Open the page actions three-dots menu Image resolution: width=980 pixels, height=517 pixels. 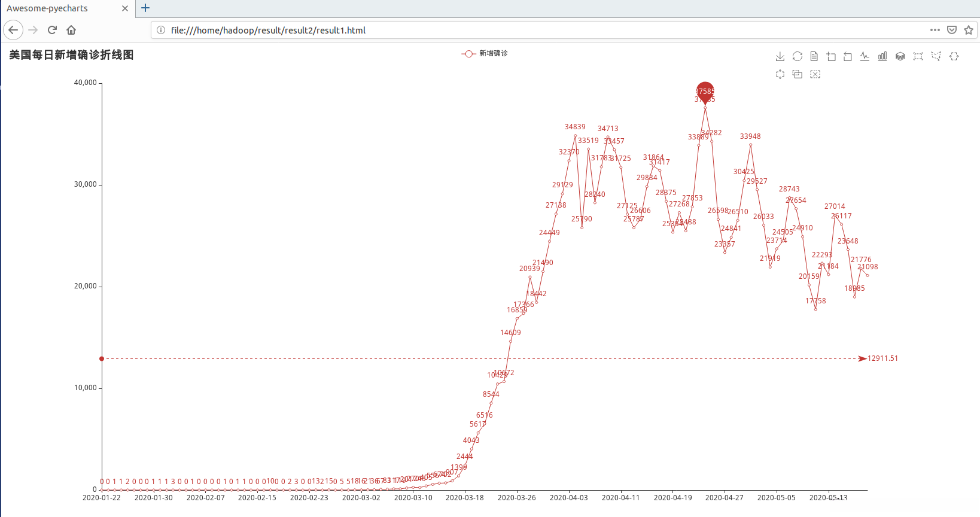935,30
